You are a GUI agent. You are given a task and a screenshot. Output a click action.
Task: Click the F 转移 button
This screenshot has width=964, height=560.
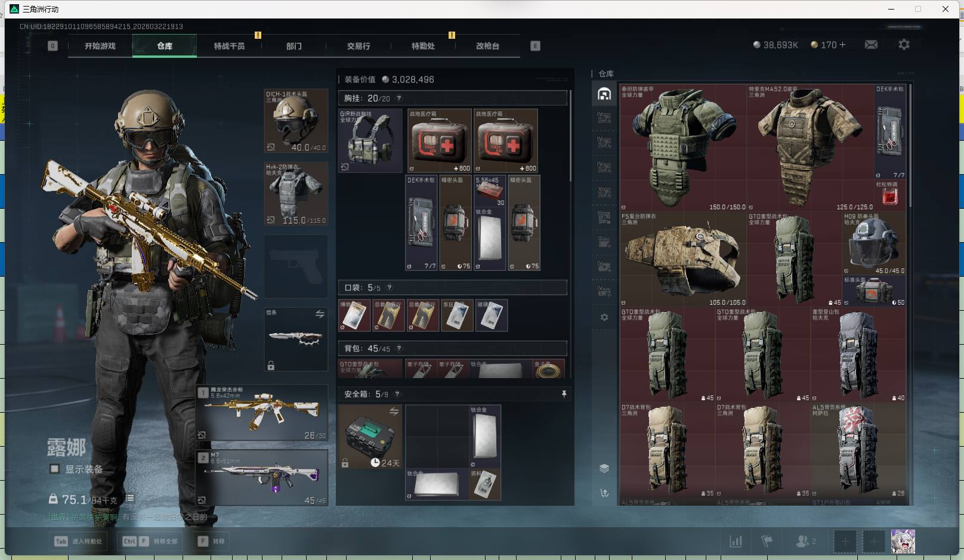point(211,541)
